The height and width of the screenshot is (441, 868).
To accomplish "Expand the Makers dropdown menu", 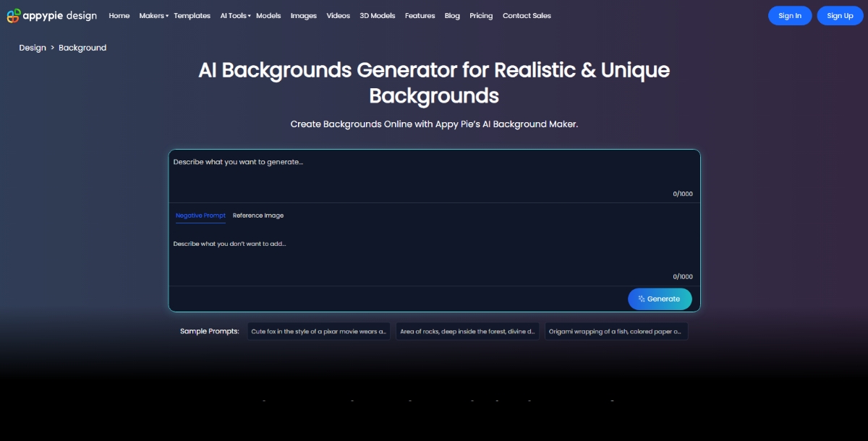I will point(152,15).
